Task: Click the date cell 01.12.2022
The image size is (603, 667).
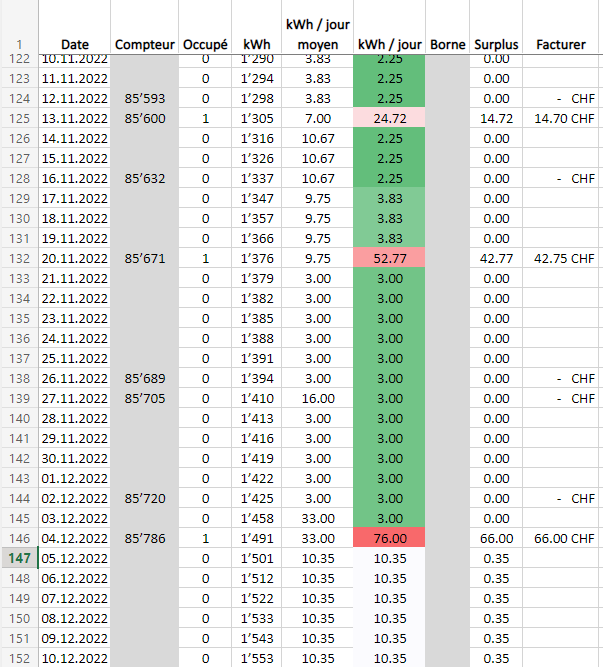Action: coord(74,478)
